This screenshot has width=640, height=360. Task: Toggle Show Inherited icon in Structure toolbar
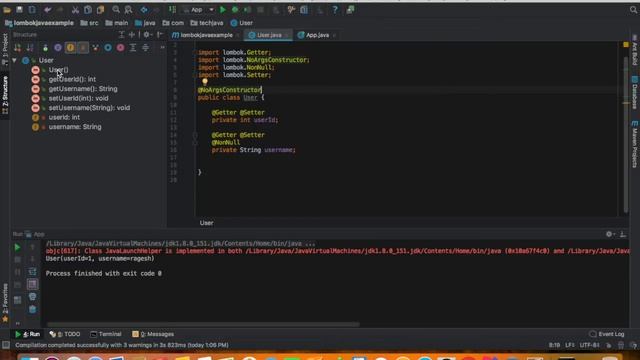tap(96, 48)
